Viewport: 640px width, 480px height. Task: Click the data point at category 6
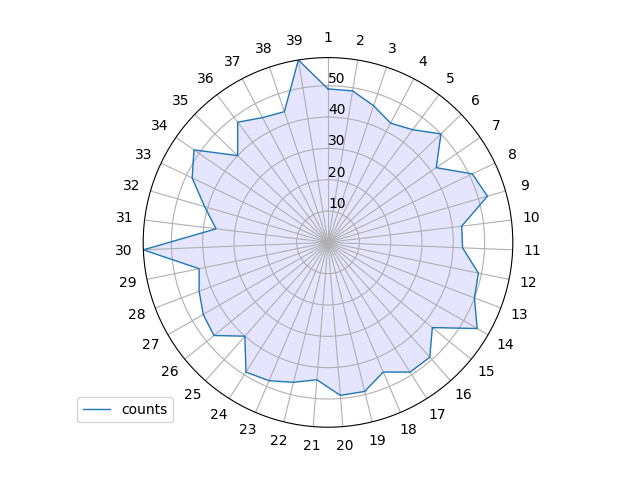tap(441, 134)
